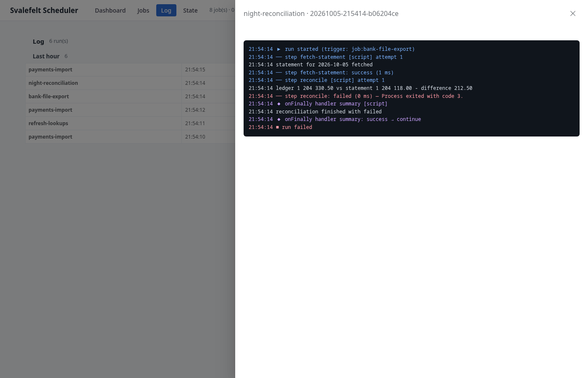Close the night-reconciliation run detail panel
This screenshot has height=378, width=588.
click(x=572, y=13)
